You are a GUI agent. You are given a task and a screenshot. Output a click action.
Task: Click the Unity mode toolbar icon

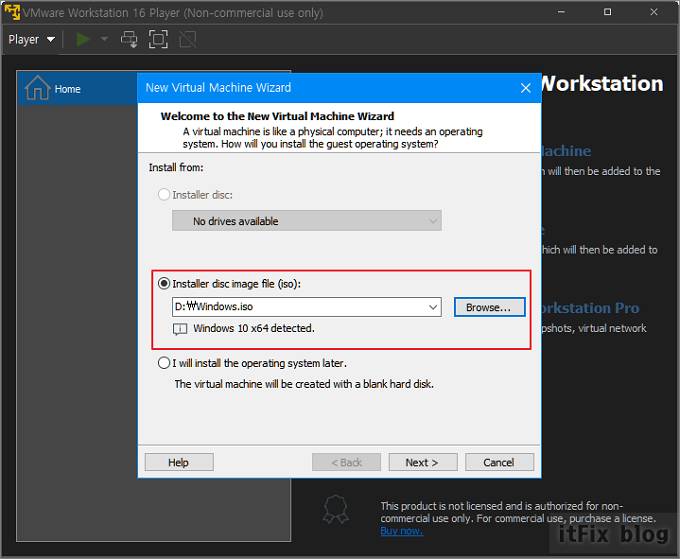[x=188, y=39]
